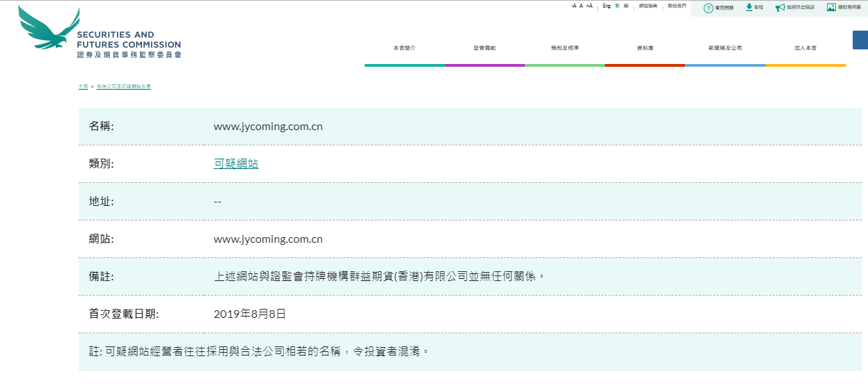Screen dimensions: 868x384
Task: Switch to Traditional Chinese 繁
Action: coord(617,6)
